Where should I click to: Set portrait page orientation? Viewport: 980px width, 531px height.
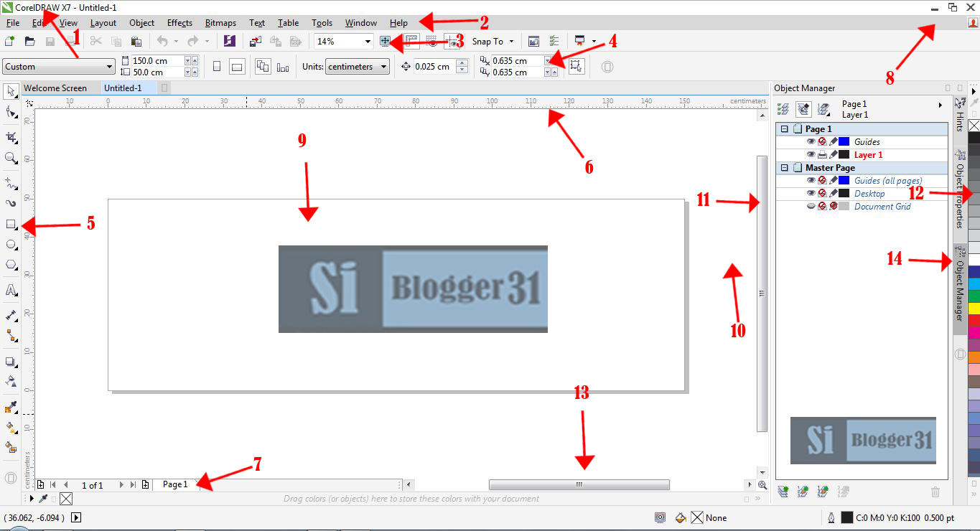point(217,67)
